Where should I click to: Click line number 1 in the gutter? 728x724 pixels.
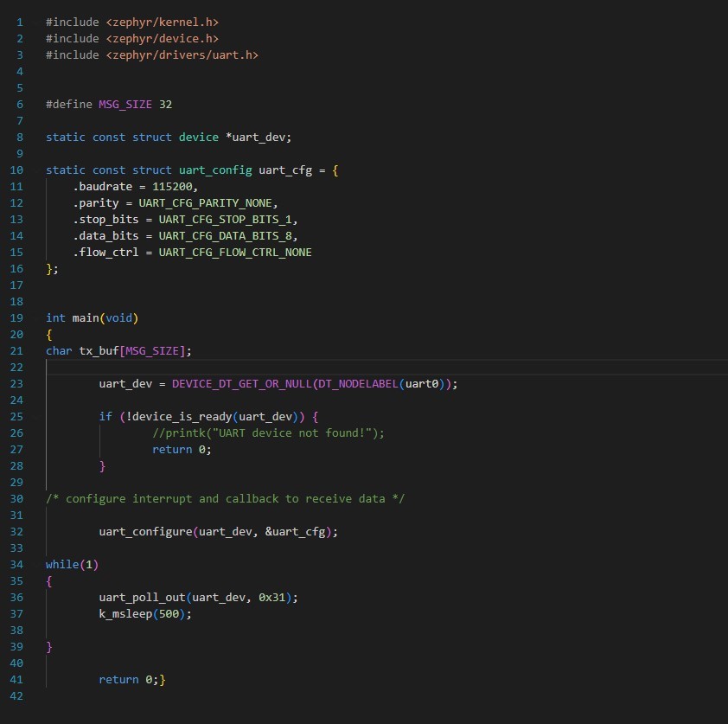pos(20,22)
